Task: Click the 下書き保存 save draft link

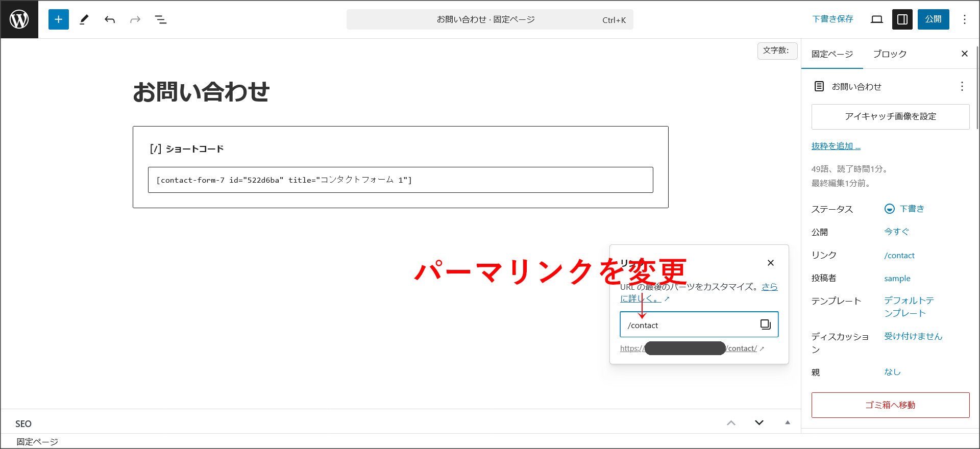Action: [832, 19]
